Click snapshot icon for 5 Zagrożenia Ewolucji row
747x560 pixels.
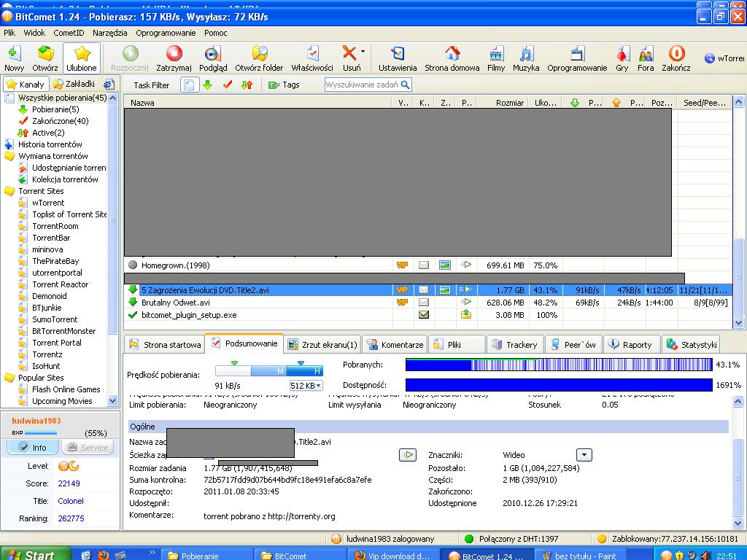445,289
